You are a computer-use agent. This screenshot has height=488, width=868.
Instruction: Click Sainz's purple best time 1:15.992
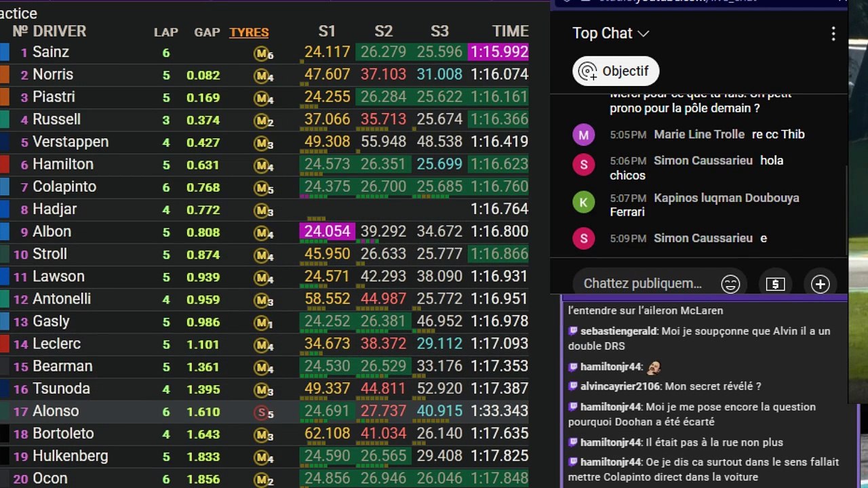(x=498, y=52)
